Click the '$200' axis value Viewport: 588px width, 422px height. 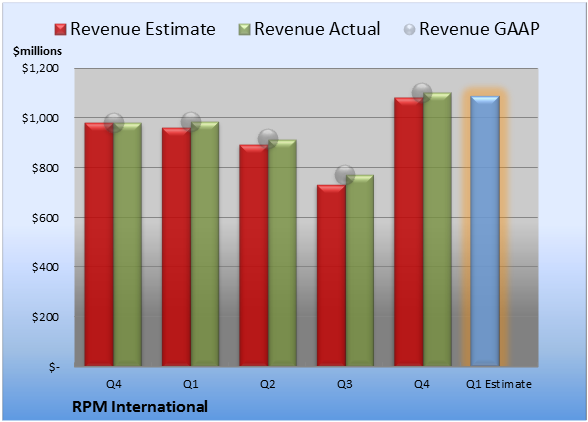click(45, 317)
